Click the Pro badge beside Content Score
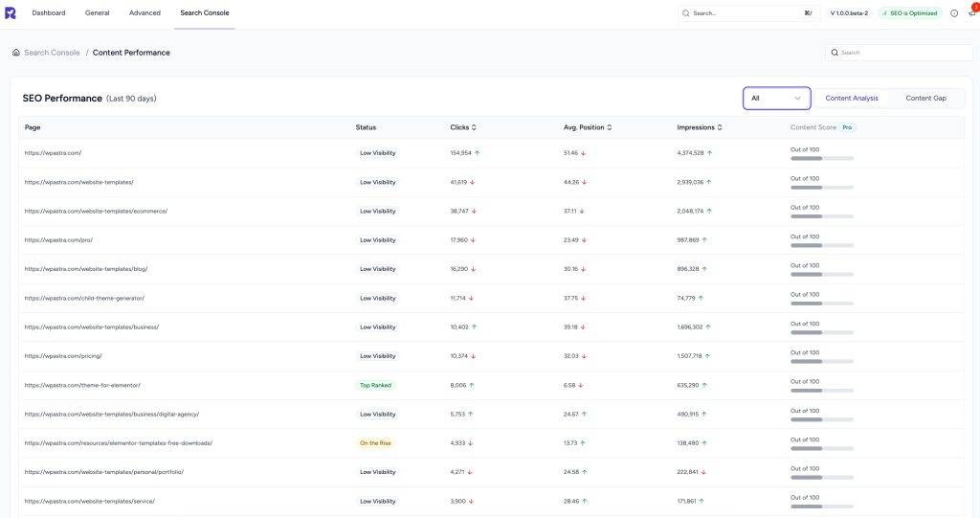Screen dimensions: 980x518 coord(847,127)
